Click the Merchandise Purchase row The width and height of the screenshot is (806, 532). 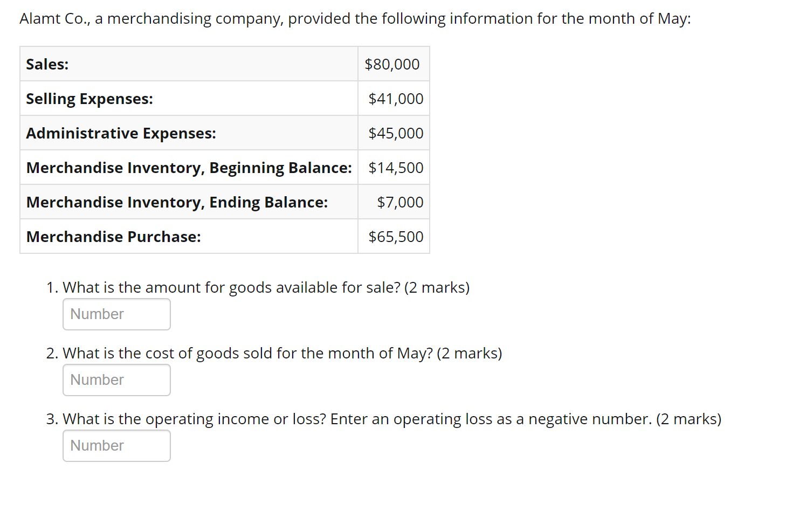189,236
